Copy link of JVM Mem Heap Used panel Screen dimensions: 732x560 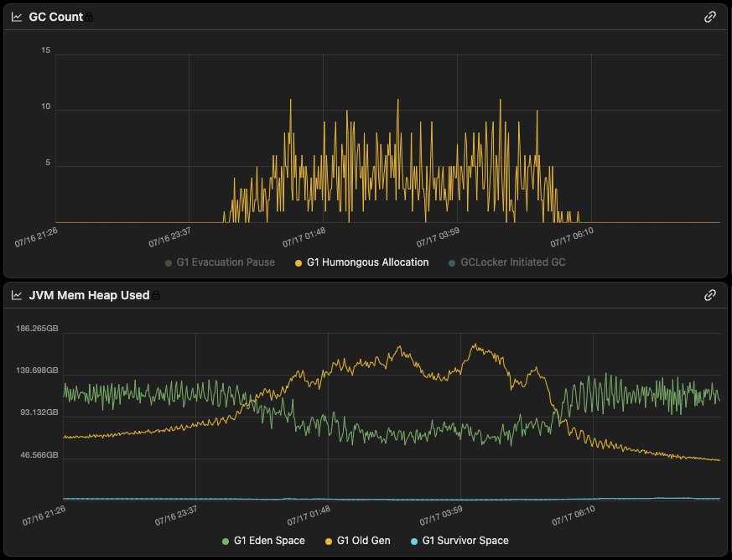tap(709, 295)
